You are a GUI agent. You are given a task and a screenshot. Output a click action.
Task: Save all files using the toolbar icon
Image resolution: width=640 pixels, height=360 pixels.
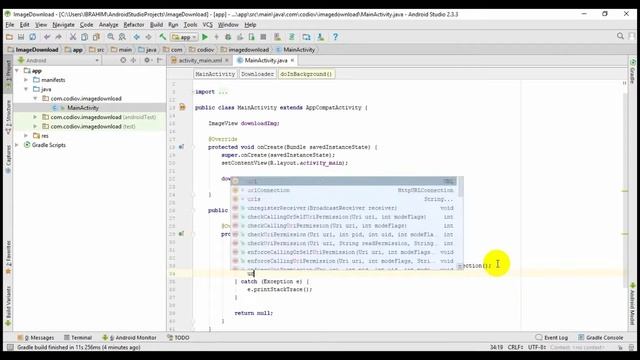click(x=21, y=37)
